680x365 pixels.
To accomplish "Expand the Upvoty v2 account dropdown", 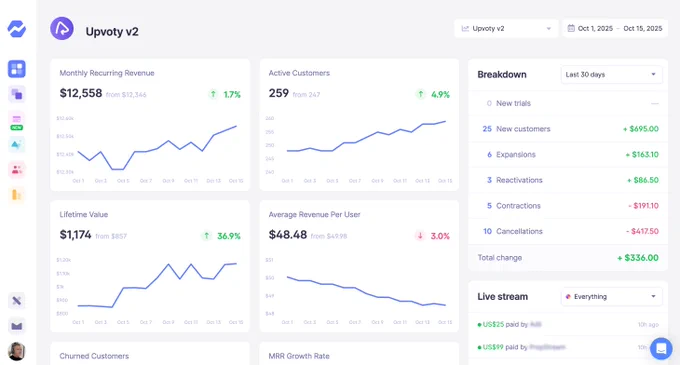I will (506, 29).
